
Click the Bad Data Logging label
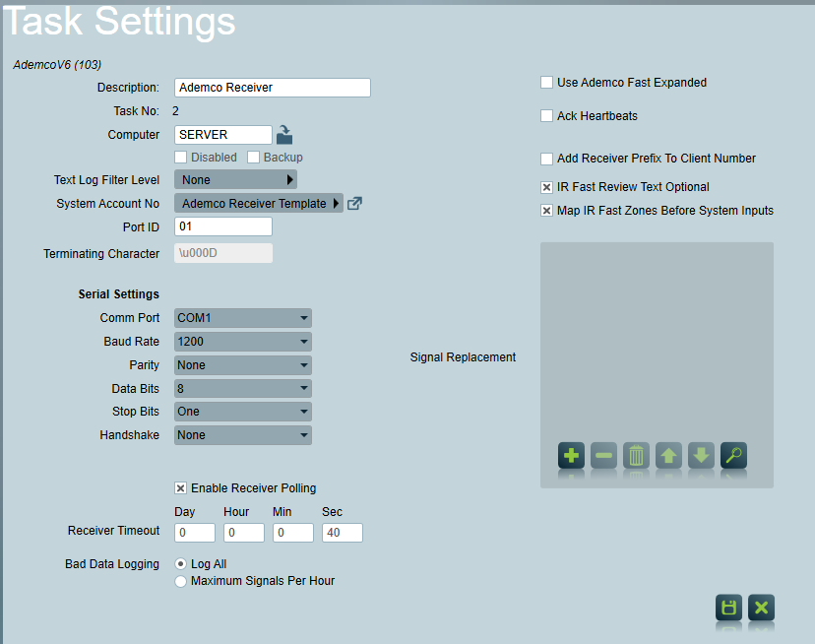tap(112, 564)
